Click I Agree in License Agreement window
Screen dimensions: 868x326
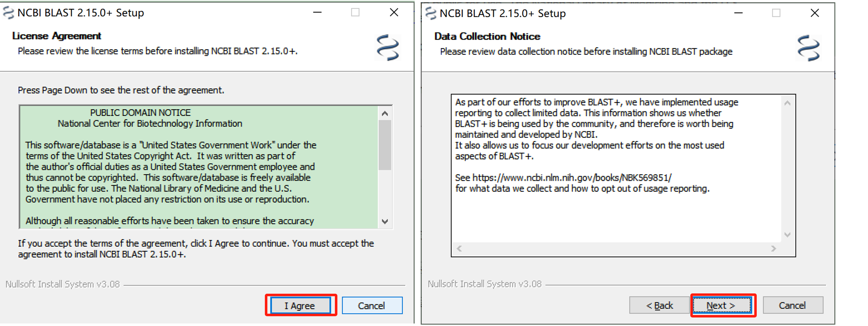[x=301, y=305]
